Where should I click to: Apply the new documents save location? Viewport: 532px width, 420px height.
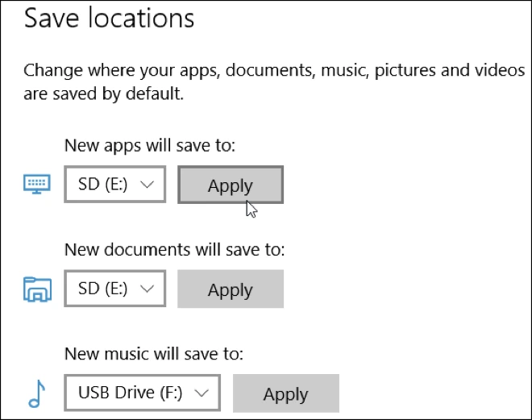pos(231,289)
